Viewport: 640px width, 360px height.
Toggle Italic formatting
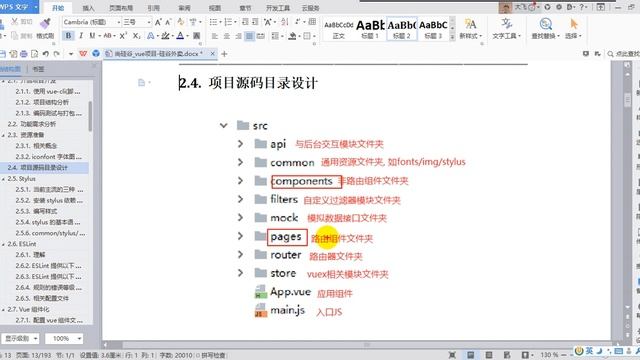click(81, 36)
